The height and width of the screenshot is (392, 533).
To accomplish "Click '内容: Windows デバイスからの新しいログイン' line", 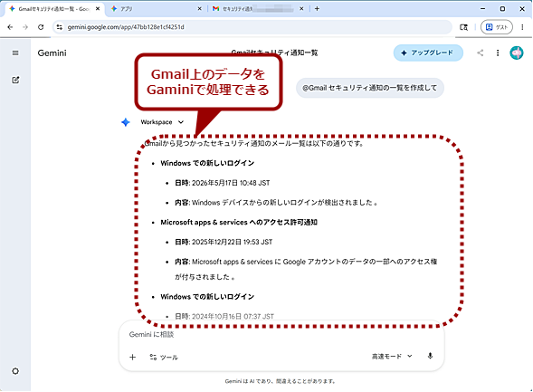I will [276, 203].
